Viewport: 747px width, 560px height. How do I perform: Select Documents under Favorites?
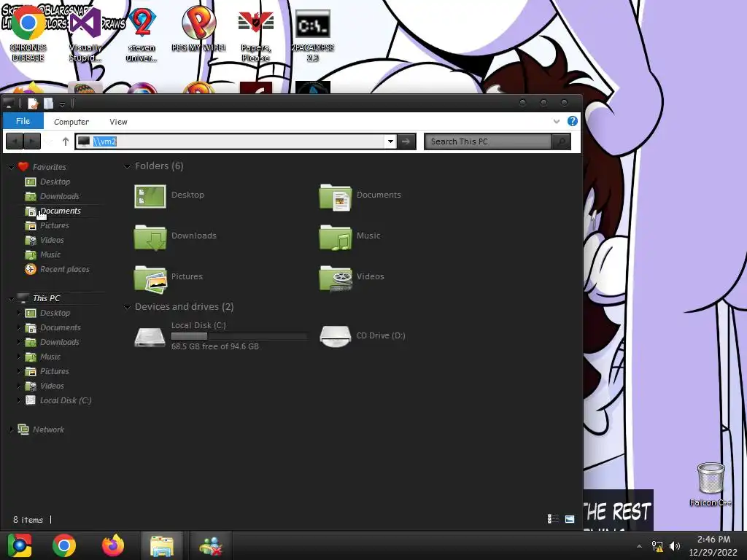(60, 211)
